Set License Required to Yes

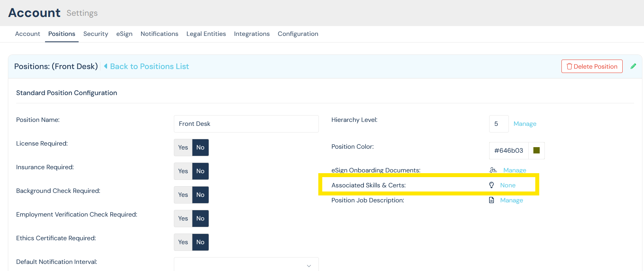183,148
